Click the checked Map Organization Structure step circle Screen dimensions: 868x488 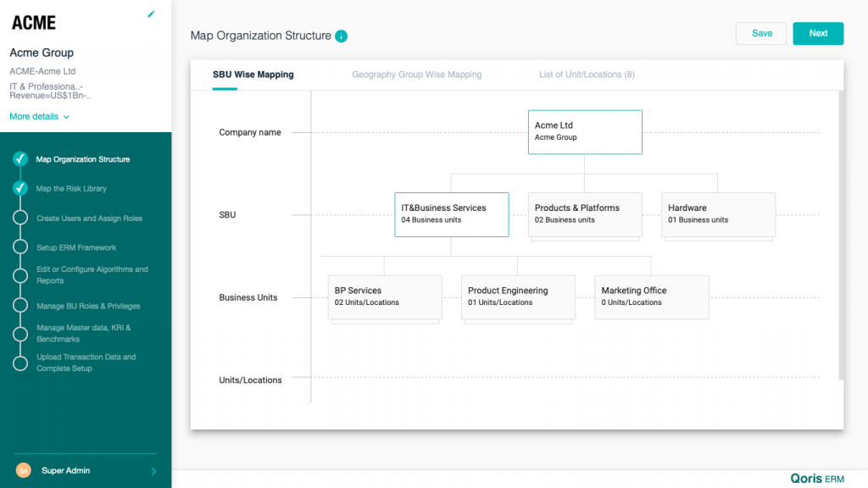click(20, 158)
